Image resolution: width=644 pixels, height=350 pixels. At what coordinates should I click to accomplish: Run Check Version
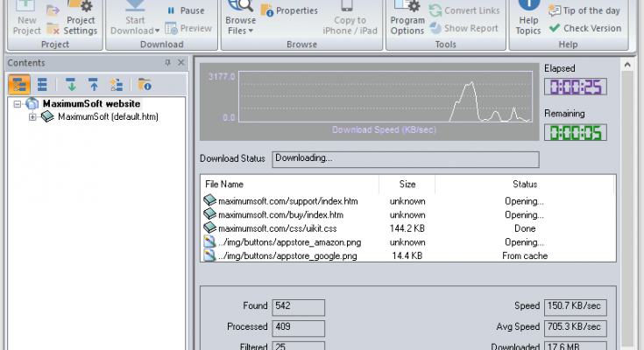(585, 28)
